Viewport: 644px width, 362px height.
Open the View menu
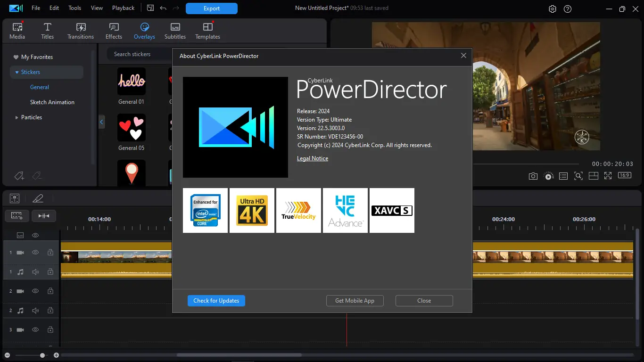tap(97, 8)
